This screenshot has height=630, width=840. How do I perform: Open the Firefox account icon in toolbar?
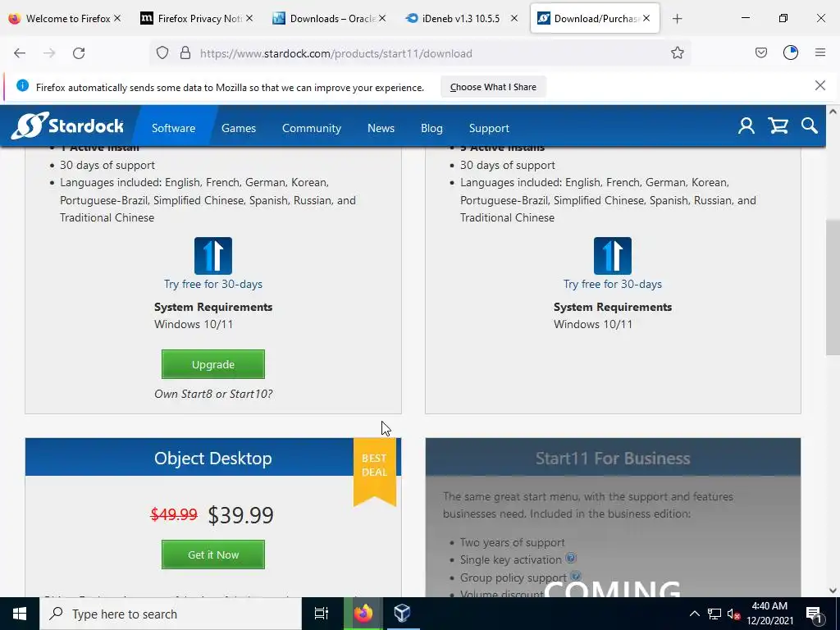click(x=791, y=53)
